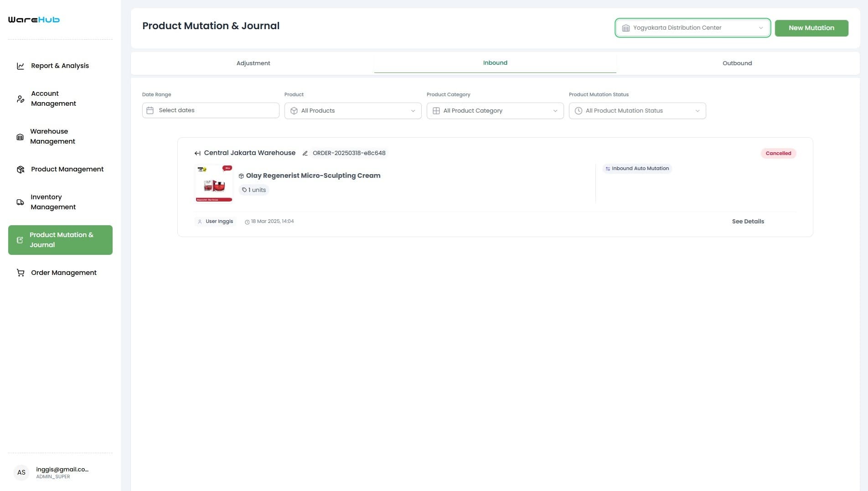
Task: Open the All Products dropdown
Action: point(352,110)
